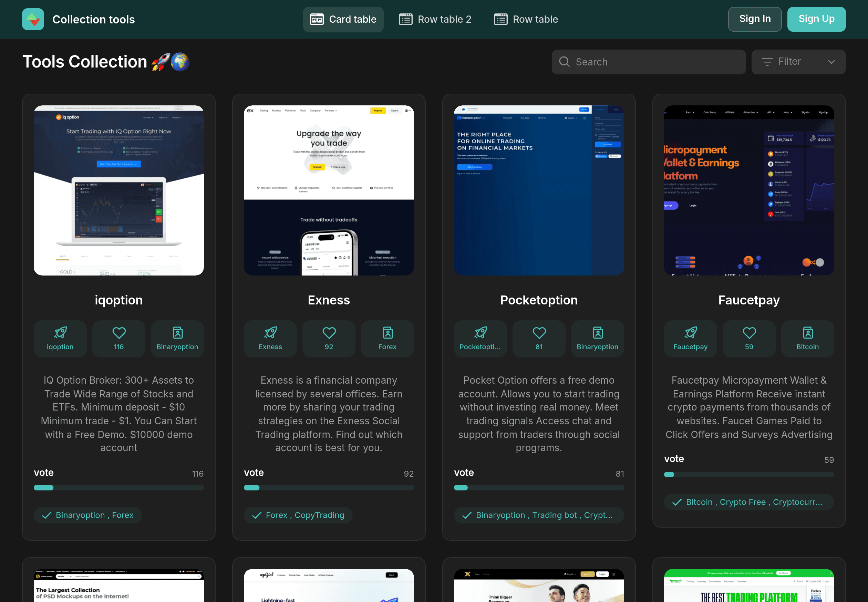Image resolution: width=868 pixels, height=602 pixels.
Task: Click the Bitcoin badge icon on Faucetpay card
Action: (x=808, y=333)
